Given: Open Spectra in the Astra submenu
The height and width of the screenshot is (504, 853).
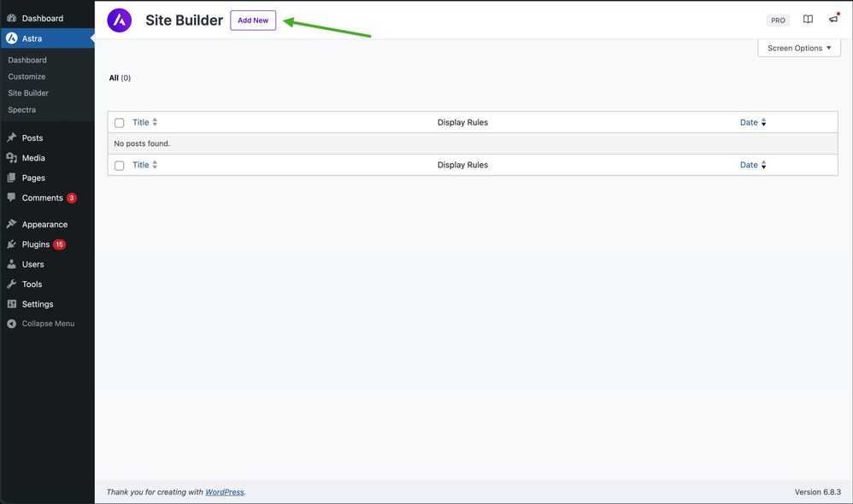Looking at the screenshot, I should [x=22, y=110].
